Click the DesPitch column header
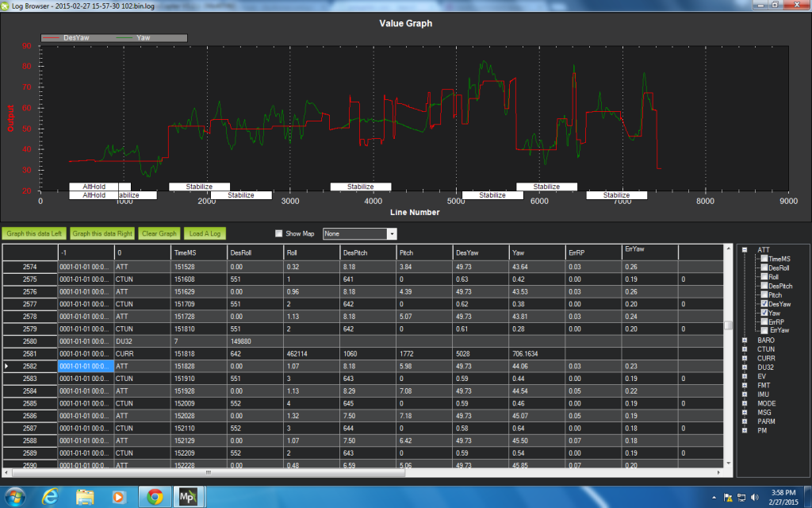The image size is (812, 508). [x=366, y=252]
